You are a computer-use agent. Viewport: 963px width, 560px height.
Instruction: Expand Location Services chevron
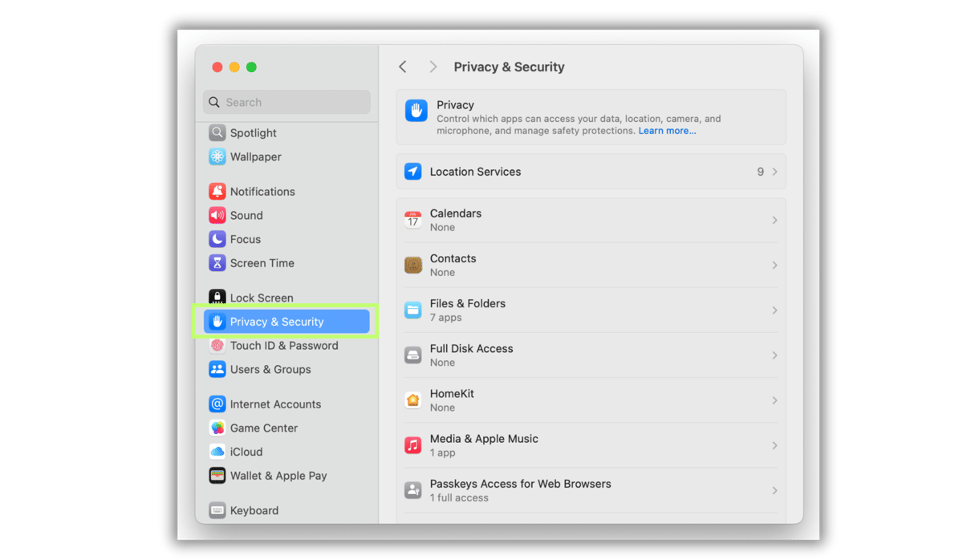tap(774, 172)
